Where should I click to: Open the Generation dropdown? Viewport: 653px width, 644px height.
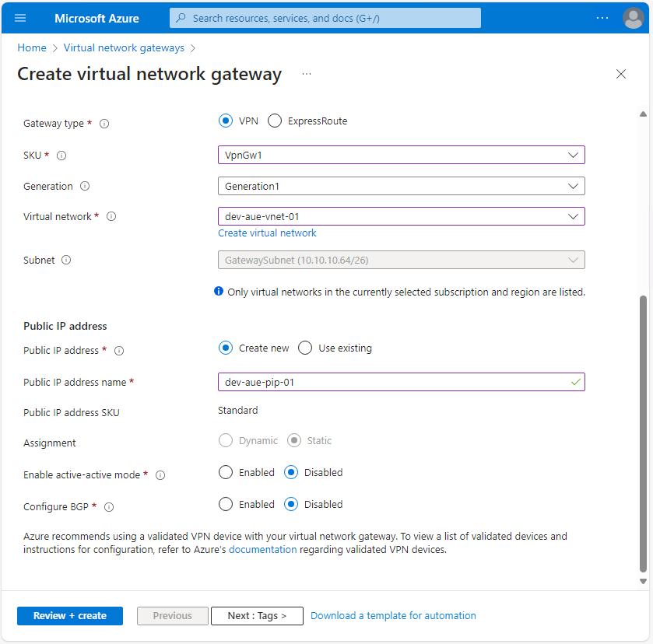(401, 186)
